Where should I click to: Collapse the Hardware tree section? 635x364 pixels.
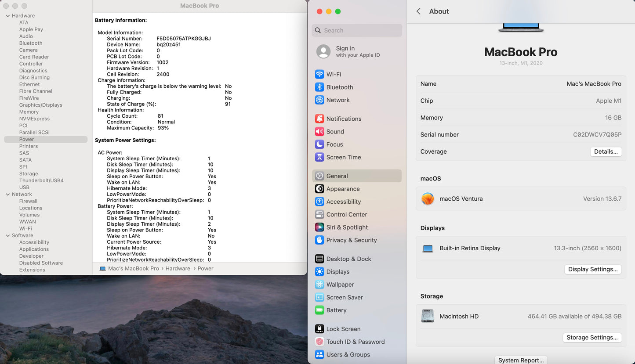[8, 16]
